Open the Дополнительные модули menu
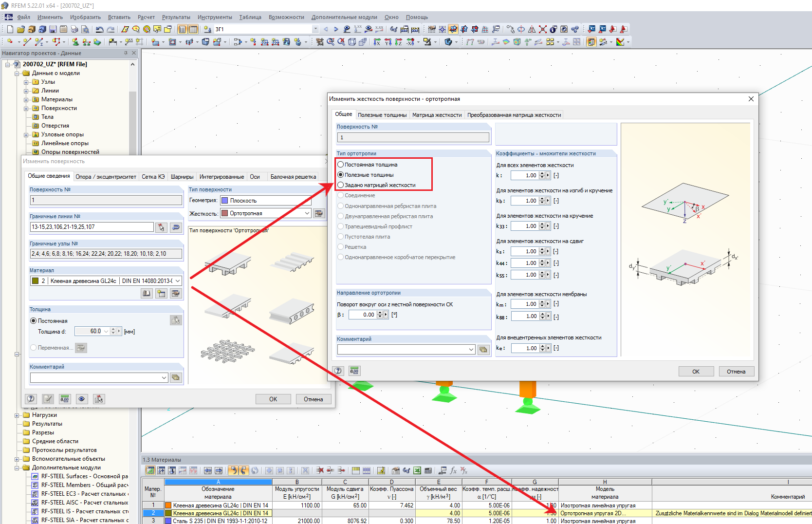This screenshot has width=812, height=524. click(x=344, y=17)
